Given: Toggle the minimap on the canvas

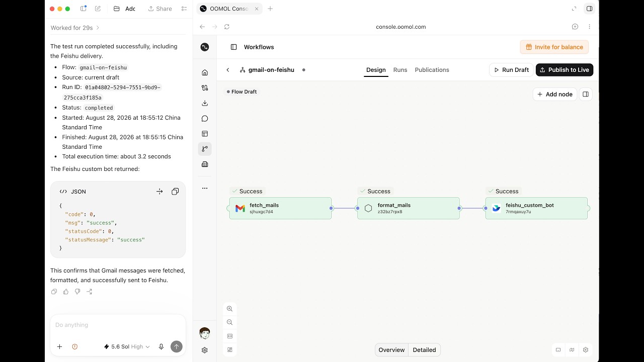Looking at the screenshot, I should pos(572,350).
